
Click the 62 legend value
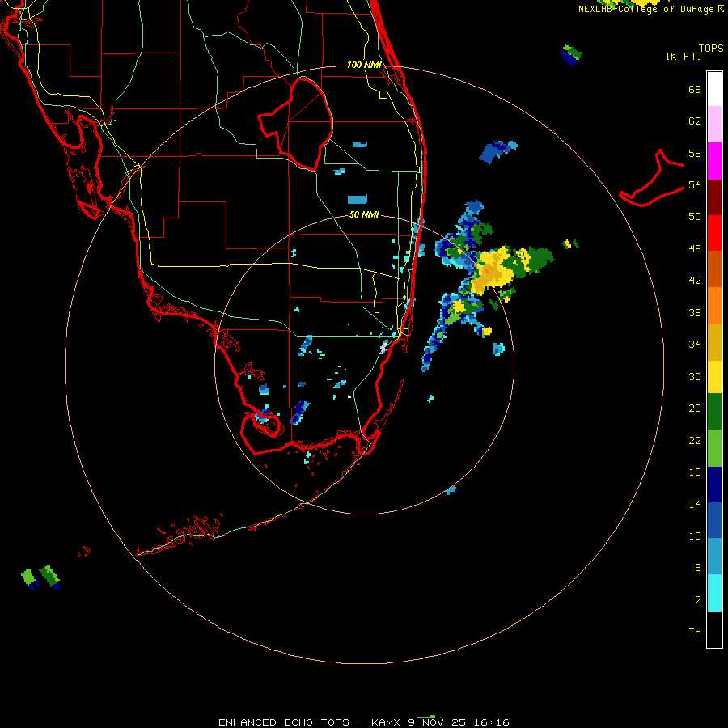(695, 121)
